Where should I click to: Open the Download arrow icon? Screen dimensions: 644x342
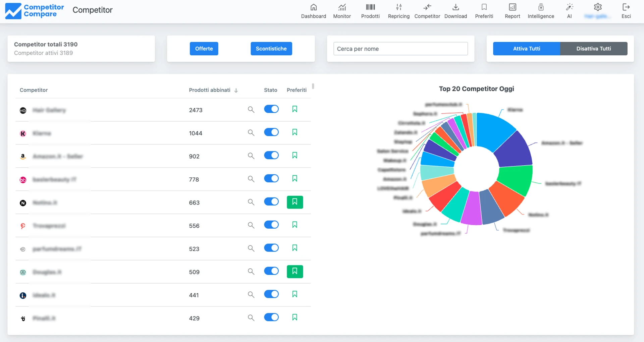pyautogui.click(x=455, y=7)
